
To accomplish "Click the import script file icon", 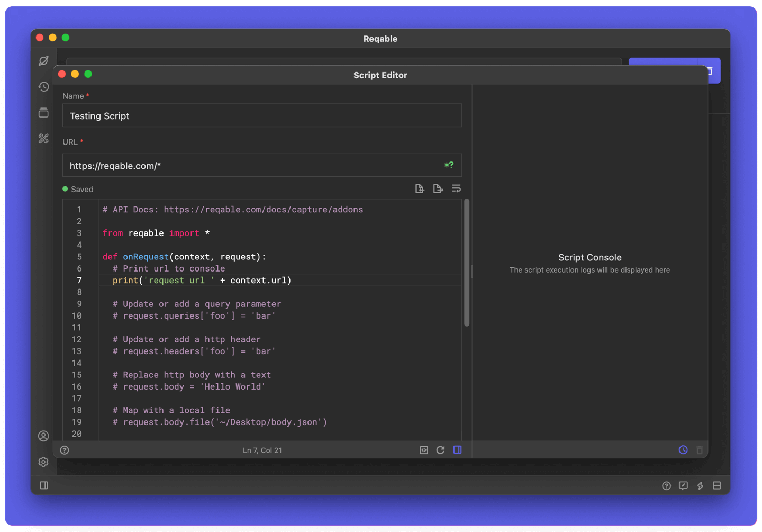I will 420,188.
